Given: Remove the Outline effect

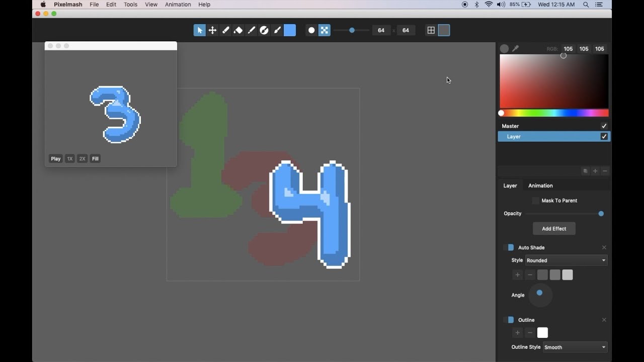Looking at the screenshot, I should [x=604, y=320].
